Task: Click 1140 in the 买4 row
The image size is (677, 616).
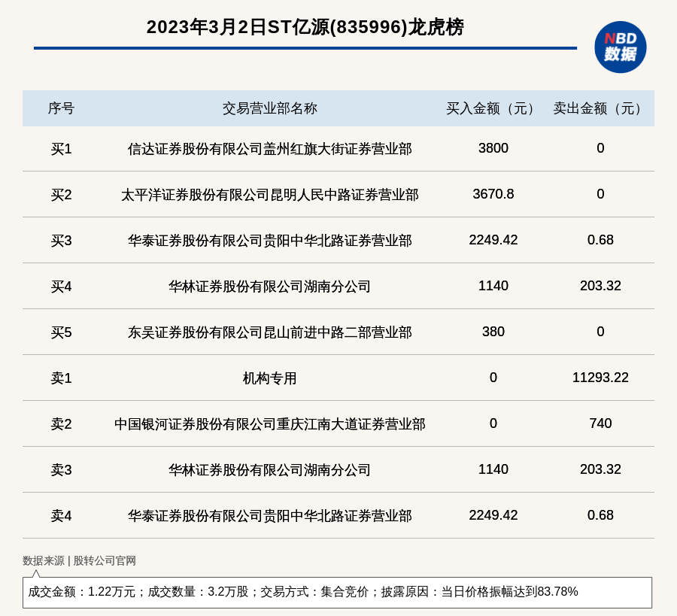Action: pyautogui.click(x=493, y=285)
